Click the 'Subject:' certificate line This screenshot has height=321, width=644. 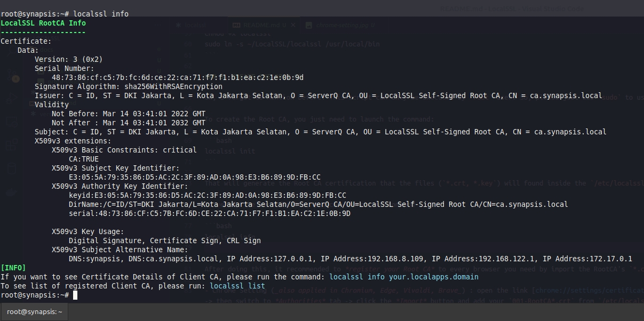click(321, 132)
